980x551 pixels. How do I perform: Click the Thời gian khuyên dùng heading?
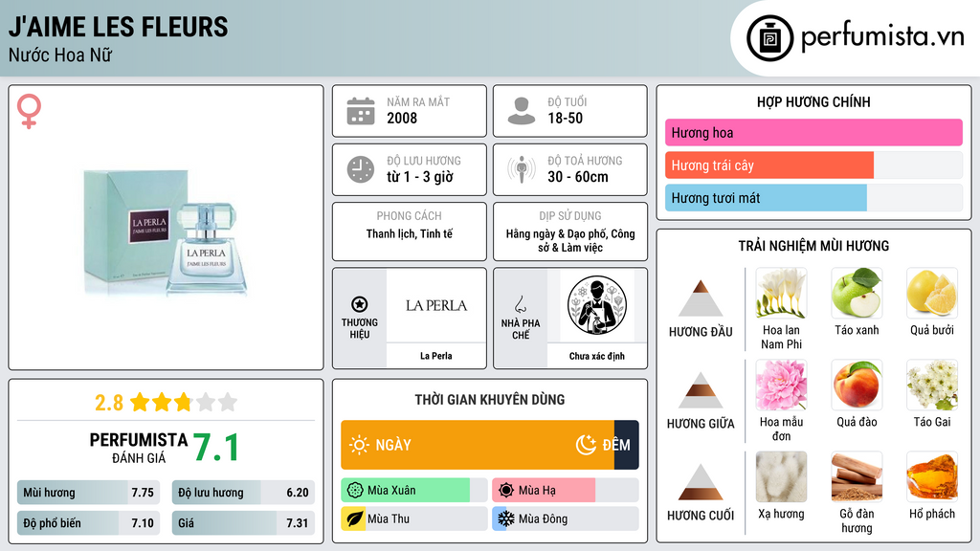click(490, 400)
